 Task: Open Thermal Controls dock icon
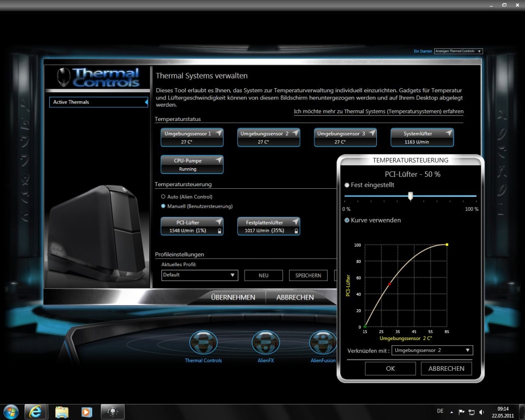[203, 343]
